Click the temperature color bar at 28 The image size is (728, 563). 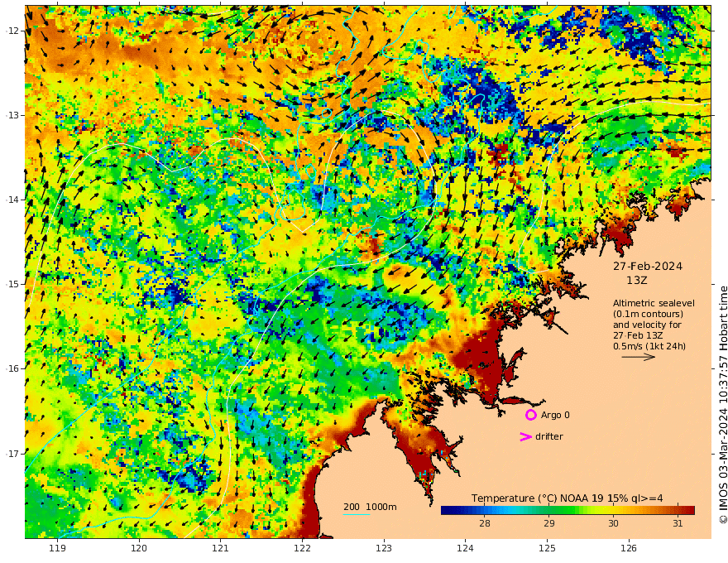coord(485,510)
